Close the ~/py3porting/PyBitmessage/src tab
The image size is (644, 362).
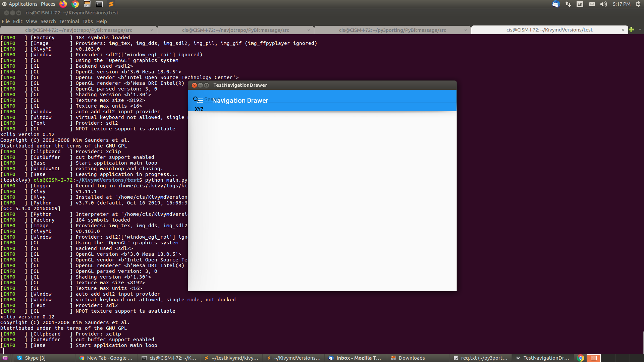466,30
